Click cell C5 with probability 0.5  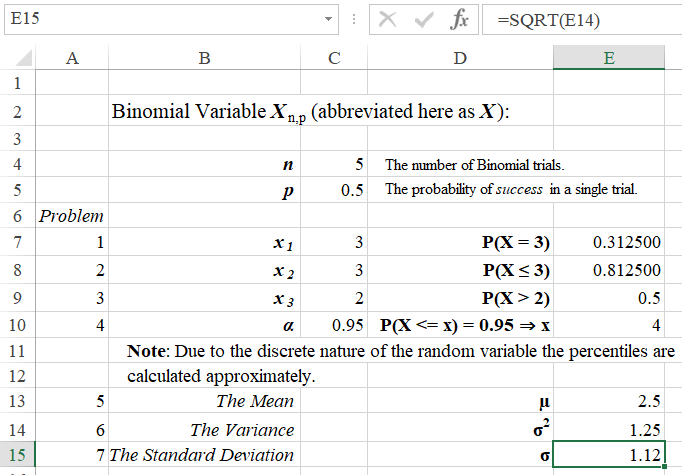click(334, 190)
